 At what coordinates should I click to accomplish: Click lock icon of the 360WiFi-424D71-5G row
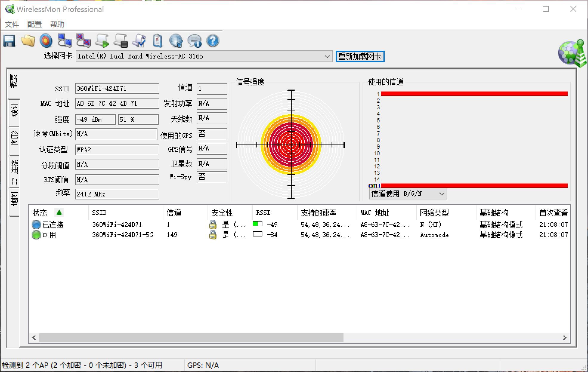click(x=213, y=235)
